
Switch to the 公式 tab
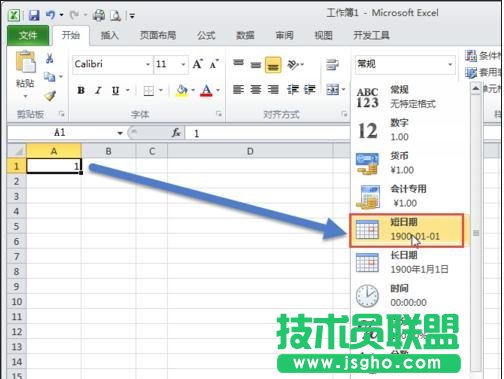coord(206,35)
